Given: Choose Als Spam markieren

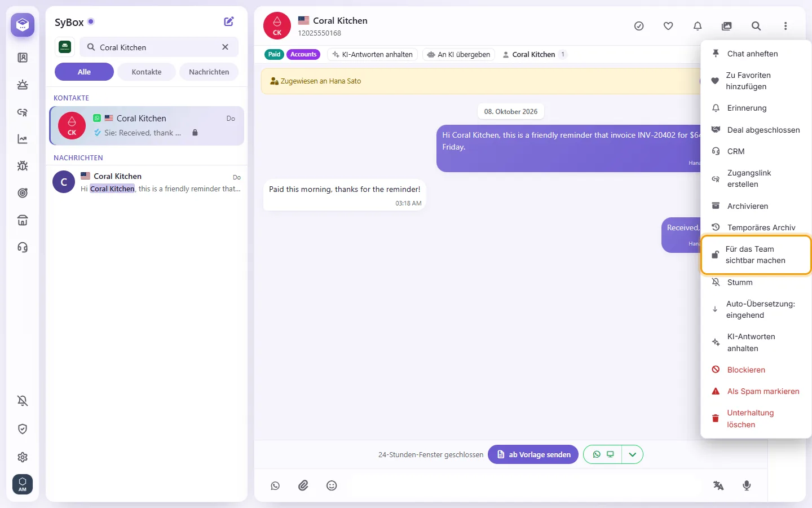Looking at the screenshot, I should click(x=756, y=391).
